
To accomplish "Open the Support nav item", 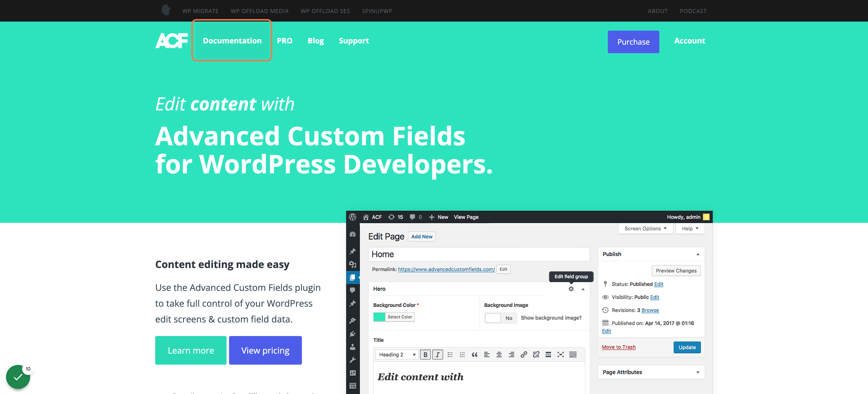I will coord(354,41).
